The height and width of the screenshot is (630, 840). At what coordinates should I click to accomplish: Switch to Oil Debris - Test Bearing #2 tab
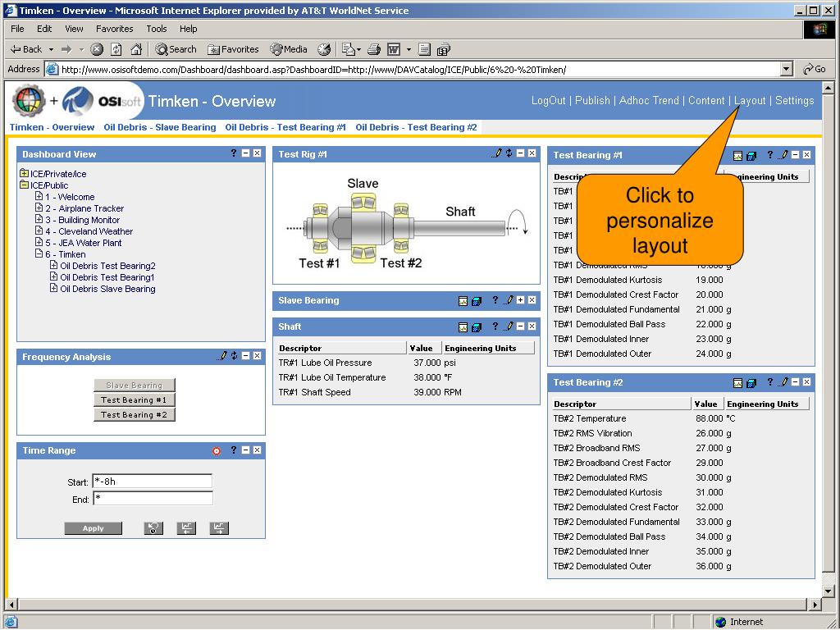[x=416, y=127]
